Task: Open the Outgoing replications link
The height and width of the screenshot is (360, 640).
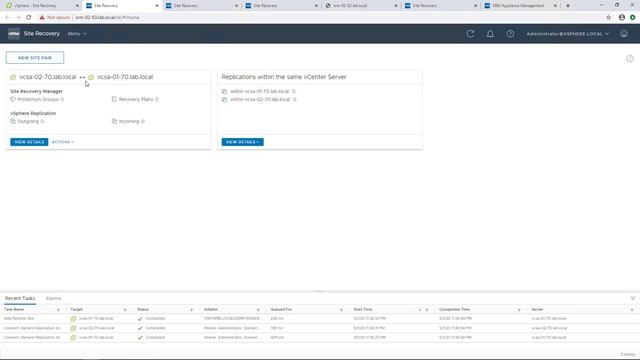Action: coord(31,121)
